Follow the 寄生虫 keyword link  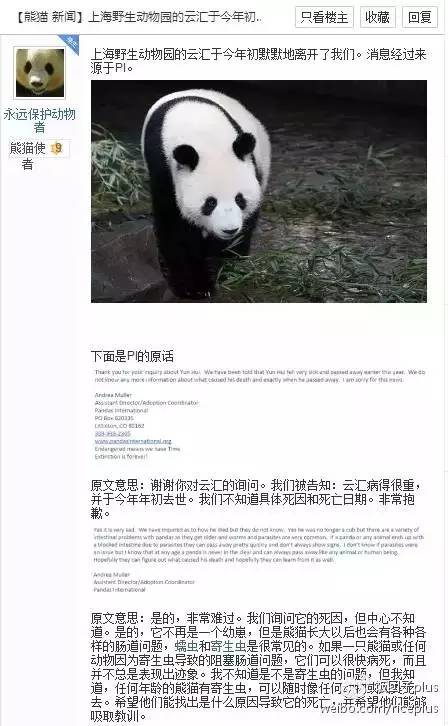pos(229,646)
